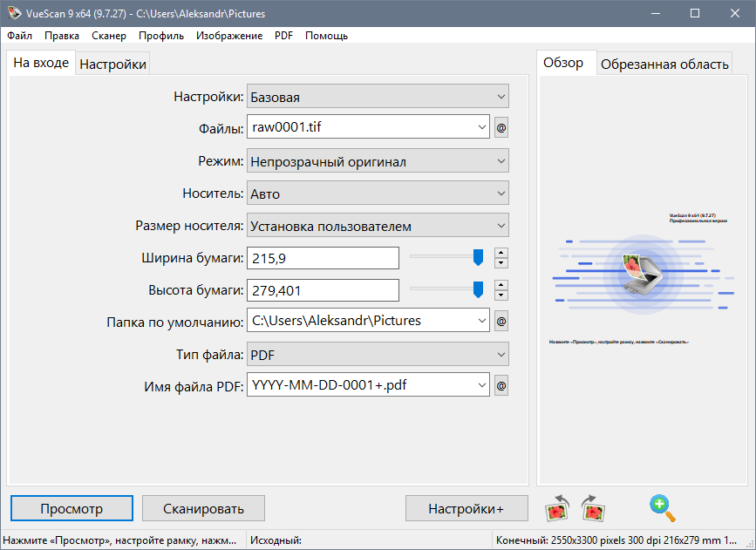The width and height of the screenshot is (756, 550).
Task: Click the Высота бумаги slider handle
Action: tap(478, 289)
